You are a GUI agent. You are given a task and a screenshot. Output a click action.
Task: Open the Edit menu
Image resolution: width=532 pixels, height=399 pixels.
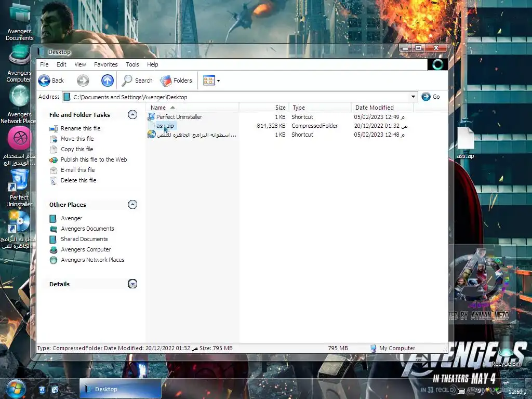point(61,64)
